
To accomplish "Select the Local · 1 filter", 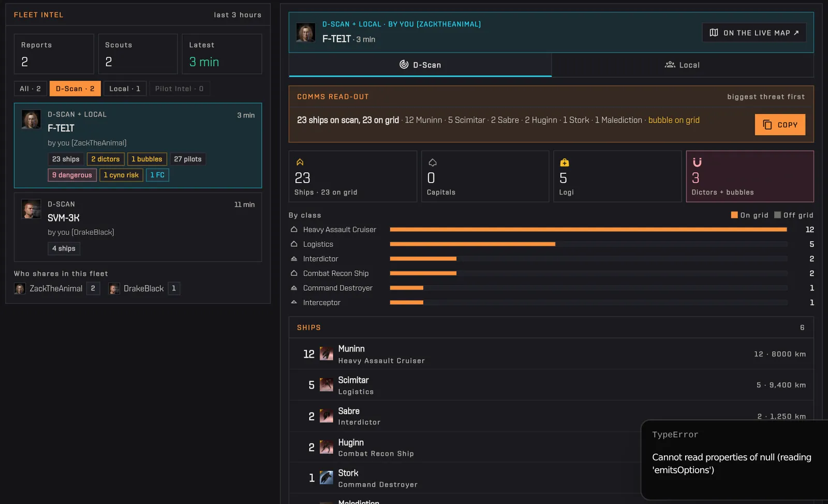I will point(125,88).
